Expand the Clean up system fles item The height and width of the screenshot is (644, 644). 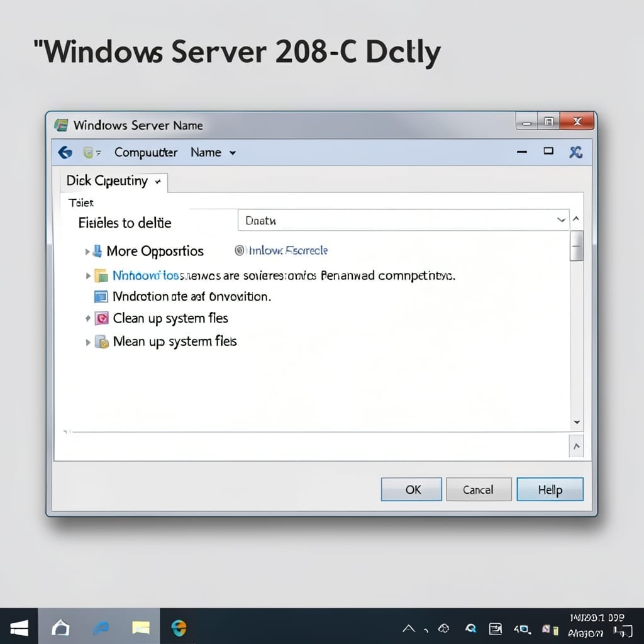tap(87, 318)
